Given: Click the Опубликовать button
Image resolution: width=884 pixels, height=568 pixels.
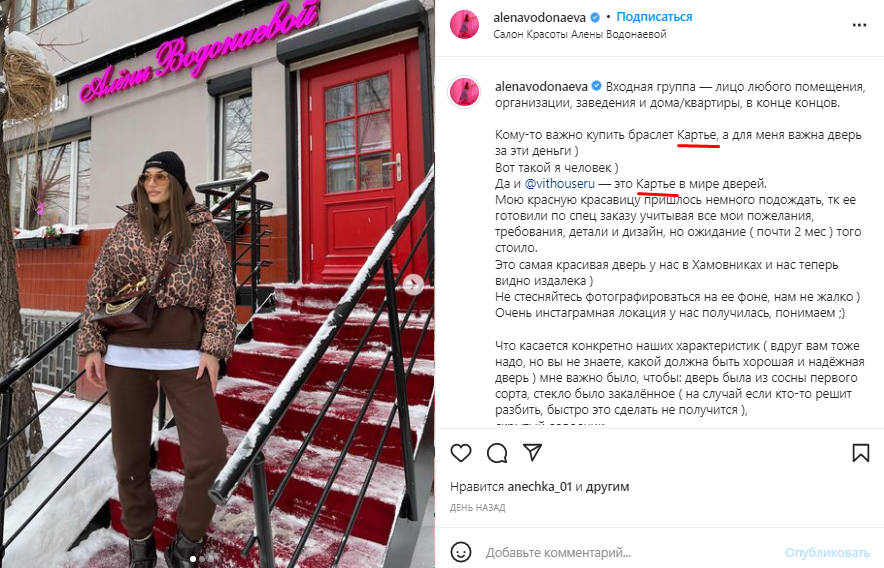Looking at the screenshot, I should [x=827, y=552].
